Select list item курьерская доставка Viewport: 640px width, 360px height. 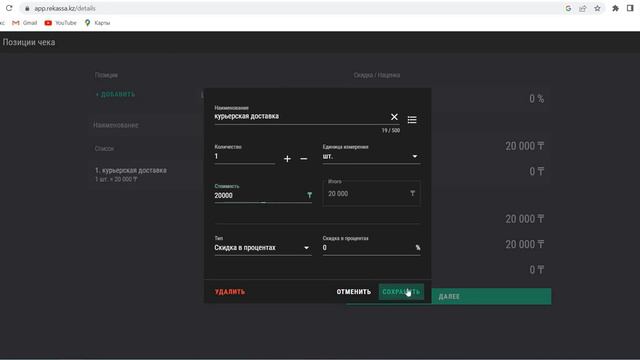click(131, 174)
